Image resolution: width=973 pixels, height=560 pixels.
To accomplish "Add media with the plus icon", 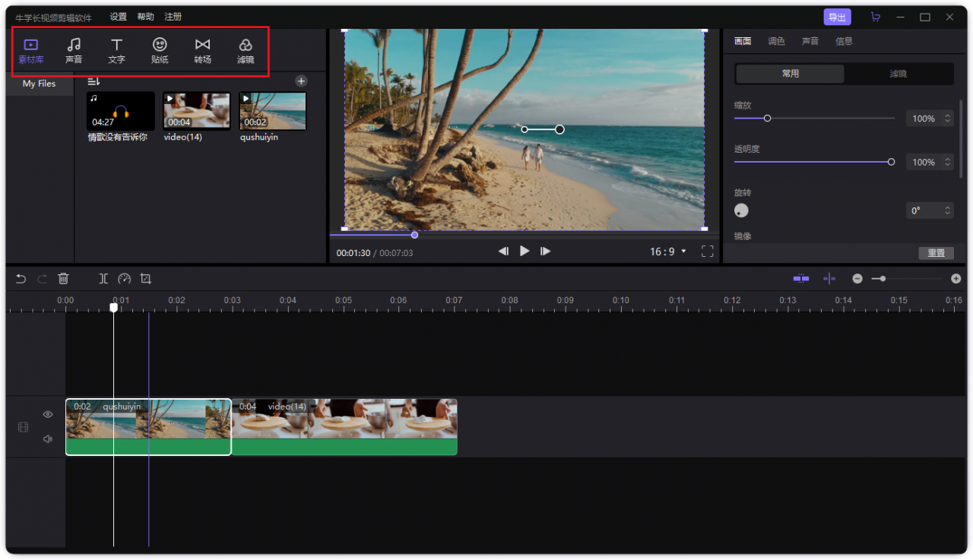I will pos(301,81).
